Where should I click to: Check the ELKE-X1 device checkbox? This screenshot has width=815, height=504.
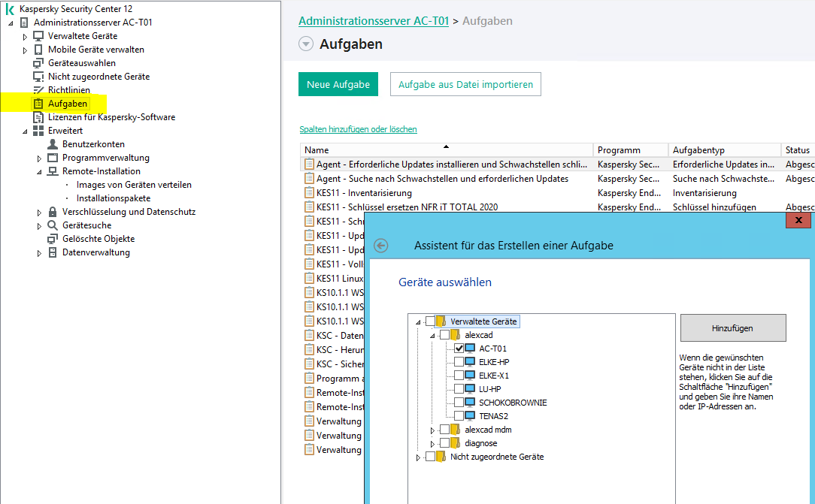click(x=459, y=376)
